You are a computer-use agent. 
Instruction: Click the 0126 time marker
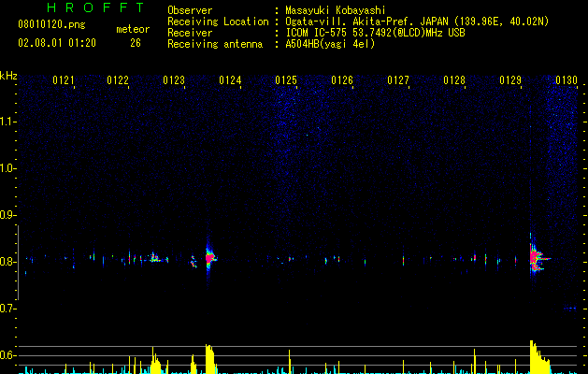click(342, 80)
